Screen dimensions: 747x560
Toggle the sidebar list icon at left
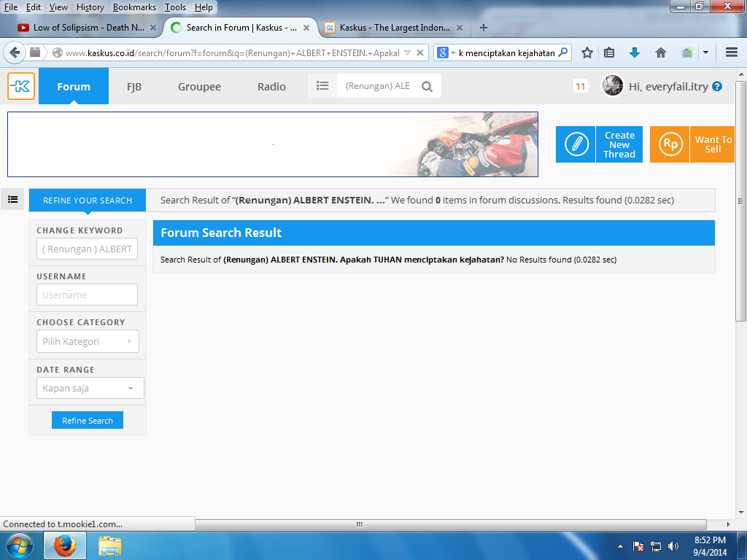[x=12, y=199]
